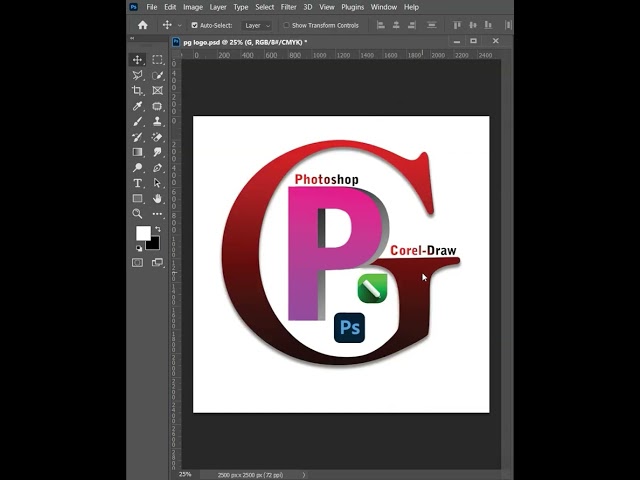Open the Help menu
Screen dimensions: 640x480
pos(411,7)
